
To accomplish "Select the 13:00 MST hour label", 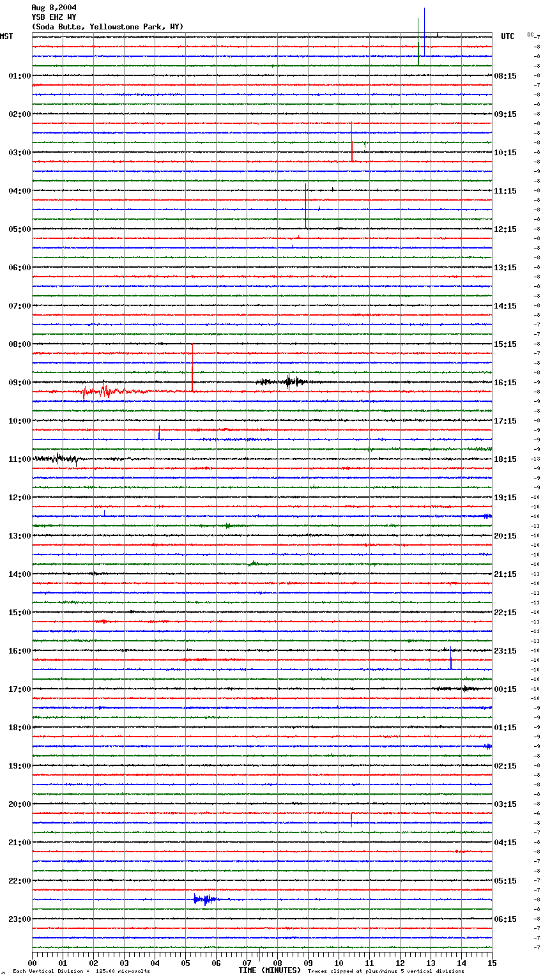I will pyautogui.click(x=20, y=536).
